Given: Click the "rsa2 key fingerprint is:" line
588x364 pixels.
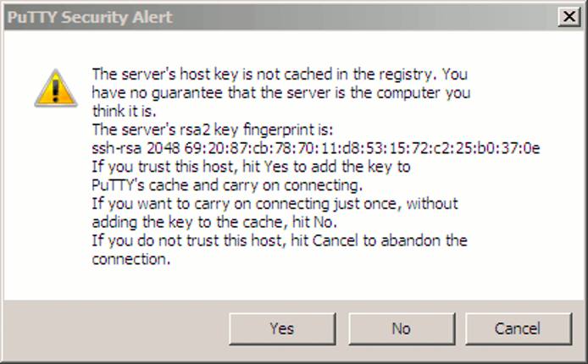Looking at the screenshot, I should pyautogui.click(x=214, y=130).
